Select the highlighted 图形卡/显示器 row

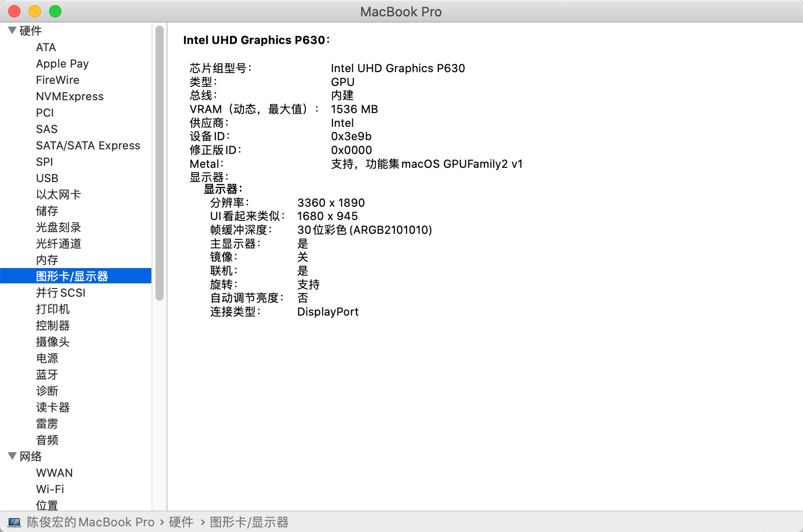[76, 276]
